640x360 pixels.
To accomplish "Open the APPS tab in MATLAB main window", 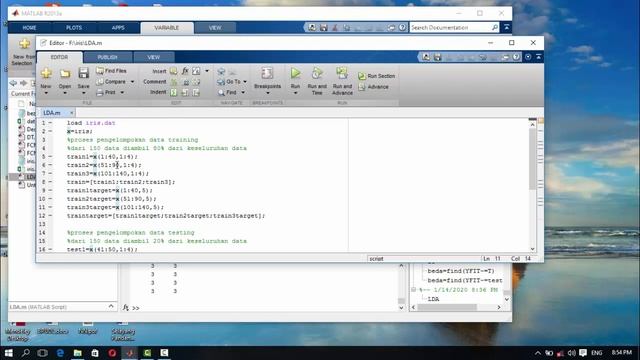I will [x=118, y=28].
